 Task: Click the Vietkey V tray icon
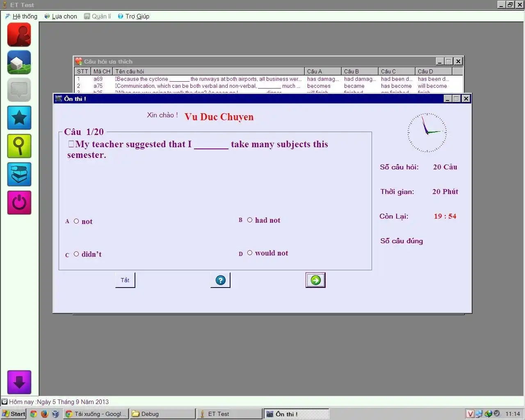[470, 414]
